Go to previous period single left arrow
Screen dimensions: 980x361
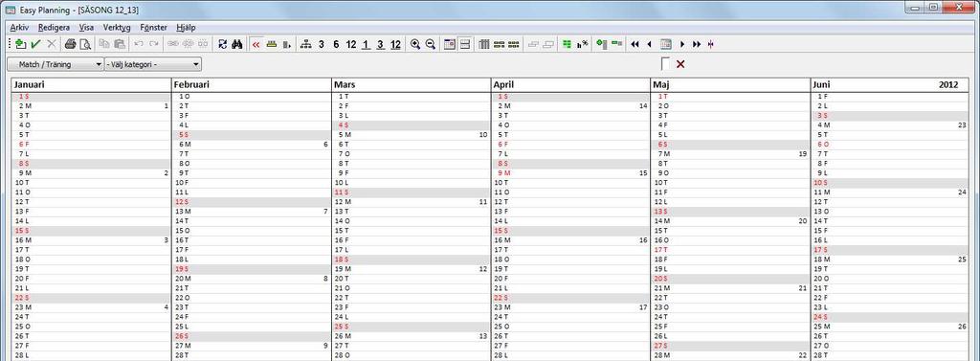[x=650, y=44]
